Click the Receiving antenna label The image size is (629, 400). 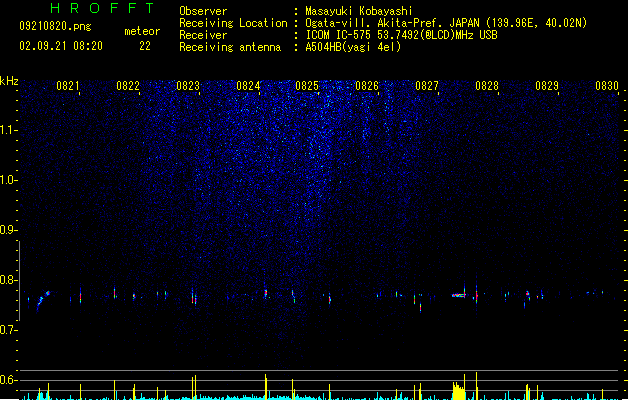coord(230,47)
